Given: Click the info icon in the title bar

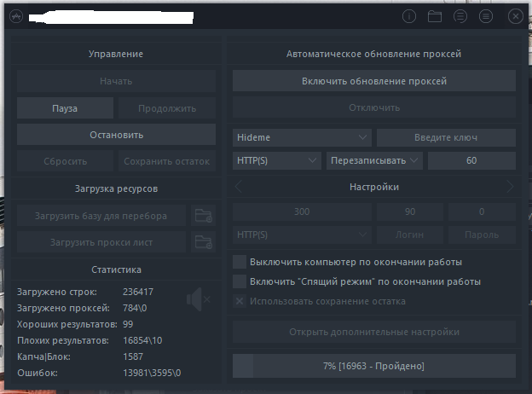Looking at the screenshot, I should point(408,16).
